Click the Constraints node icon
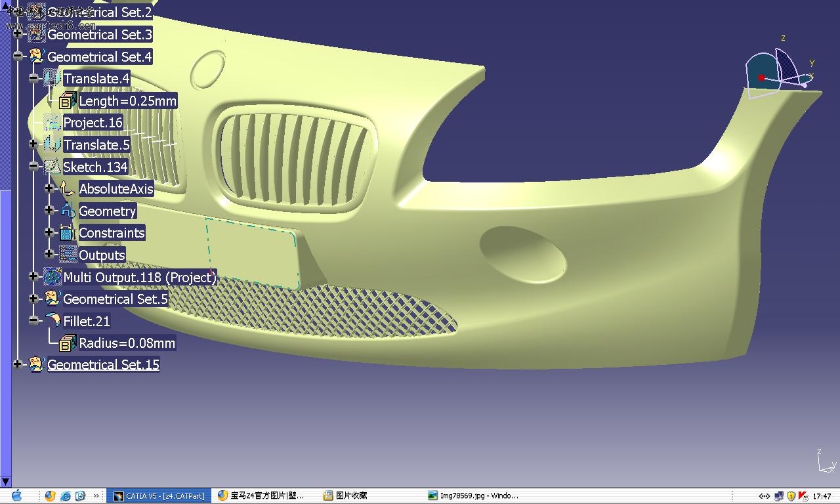The width and height of the screenshot is (840, 504). 68,233
